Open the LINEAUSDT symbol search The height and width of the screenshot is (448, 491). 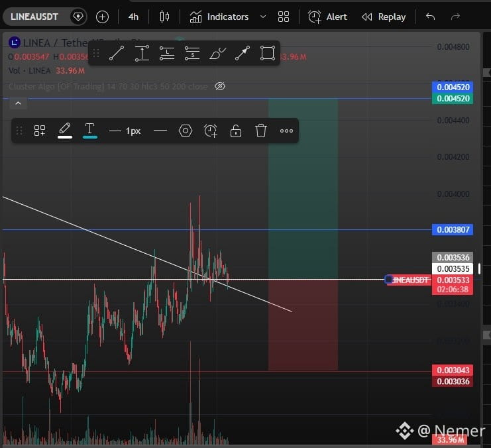(34, 17)
